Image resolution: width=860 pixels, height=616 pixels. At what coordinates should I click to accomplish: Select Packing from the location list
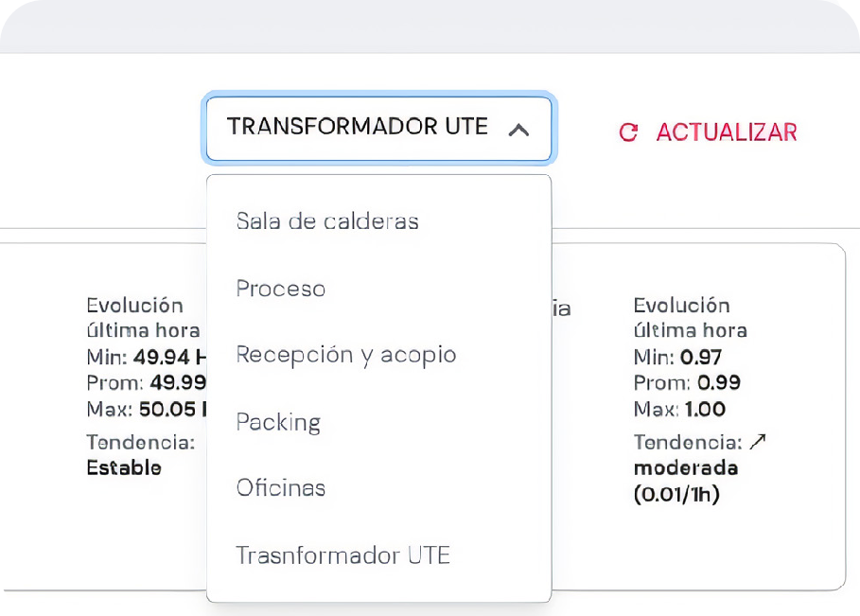(x=279, y=421)
